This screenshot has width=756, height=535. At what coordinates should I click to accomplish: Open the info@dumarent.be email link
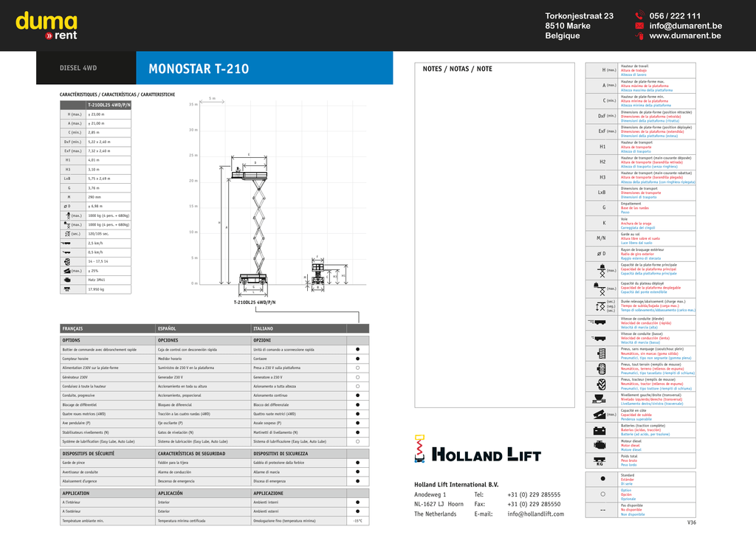point(685,26)
